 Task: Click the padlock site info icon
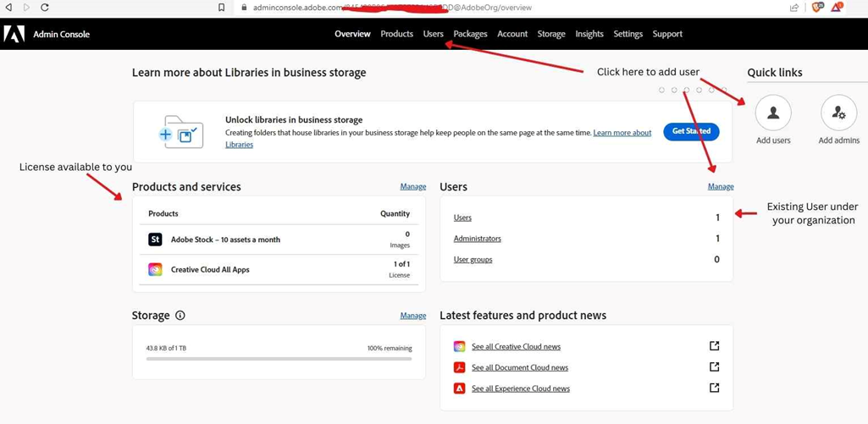click(x=244, y=8)
